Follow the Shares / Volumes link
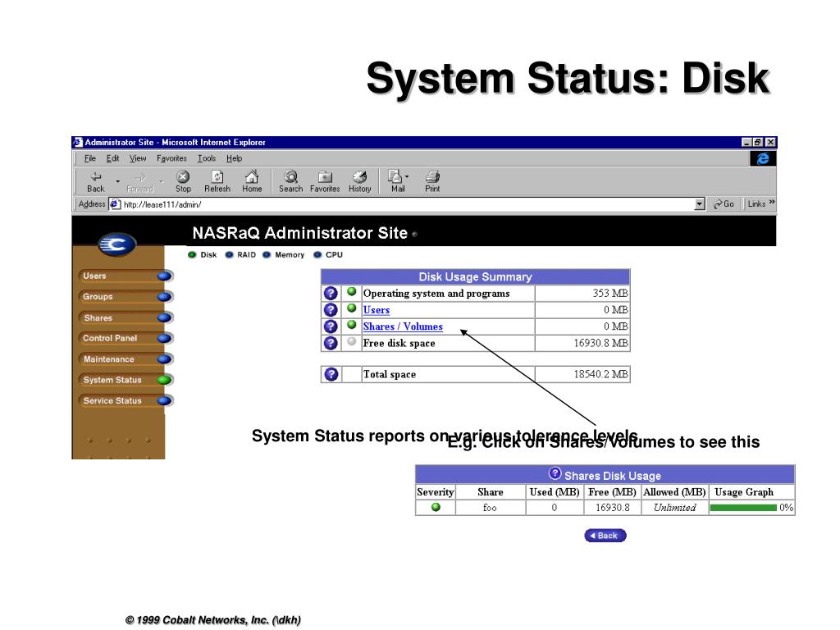 [x=403, y=326]
